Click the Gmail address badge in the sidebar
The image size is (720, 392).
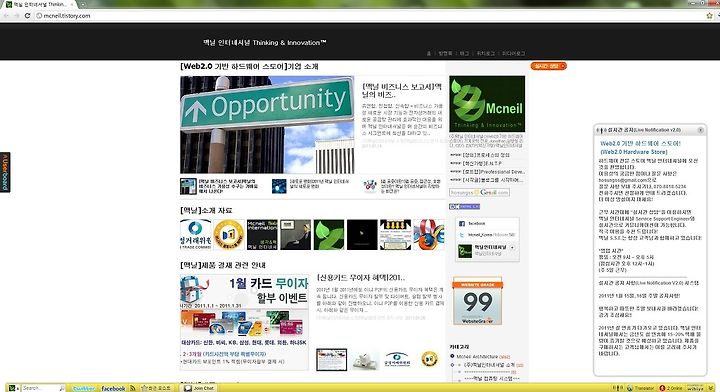pyautogui.click(x=479, y=193)
